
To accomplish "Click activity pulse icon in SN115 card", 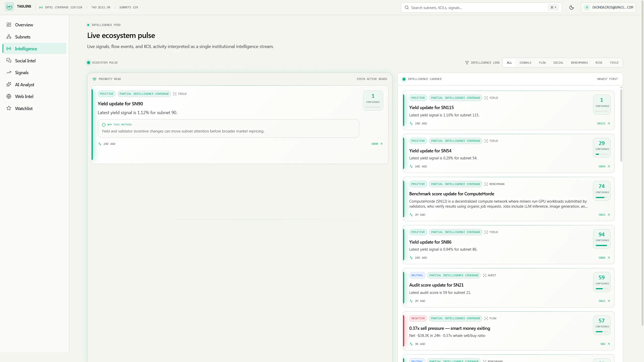I will 411,123.
